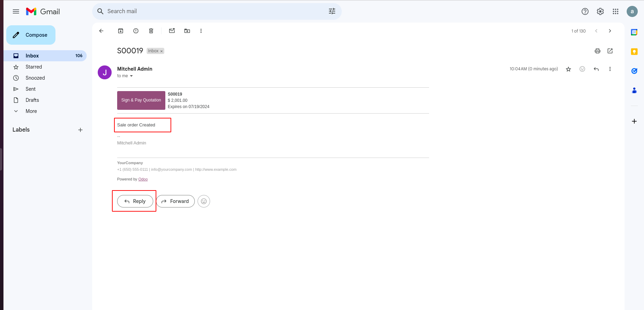The width and height of the screenshot is (644, 310).
Task: Move email to folder icon
Action: 187,31
